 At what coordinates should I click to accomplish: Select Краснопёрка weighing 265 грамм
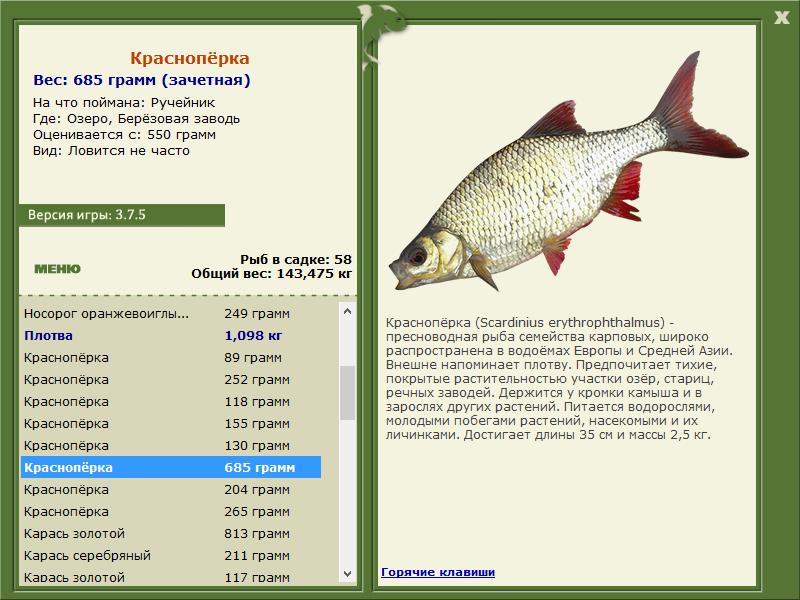171,511
